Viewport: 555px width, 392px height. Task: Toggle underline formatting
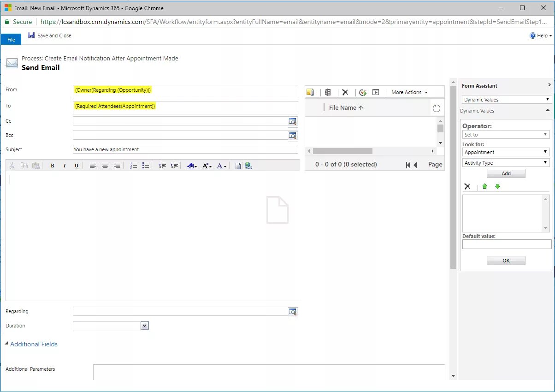(77, 166)
